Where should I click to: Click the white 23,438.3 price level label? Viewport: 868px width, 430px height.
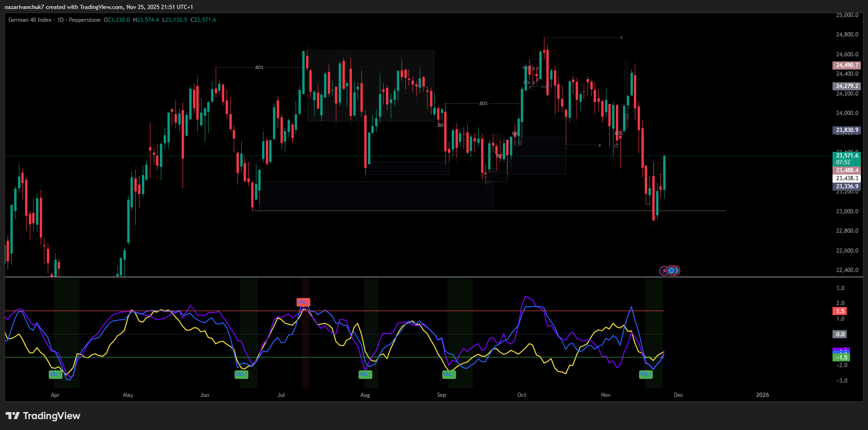[x=846, y=178]
